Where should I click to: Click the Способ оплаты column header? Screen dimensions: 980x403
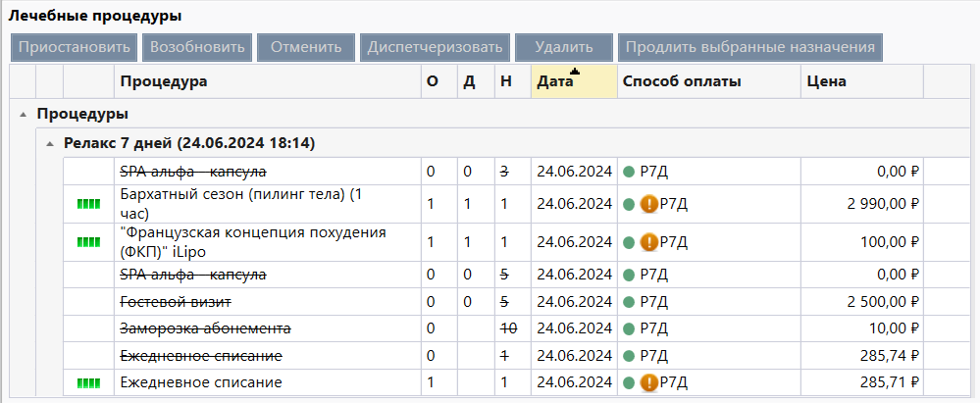click(x=681, y=81)
